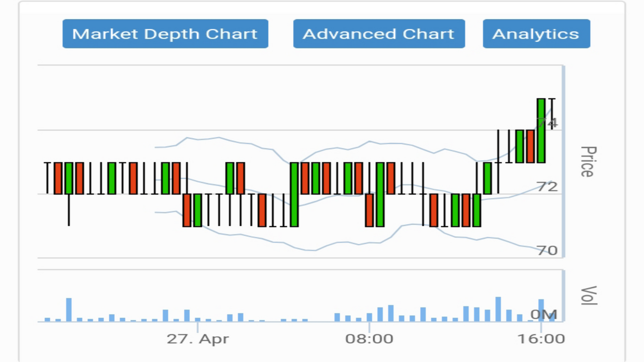Open the Analytics page
The height and width of the screenshot is (362, 644).
click(x=536, y=34)
